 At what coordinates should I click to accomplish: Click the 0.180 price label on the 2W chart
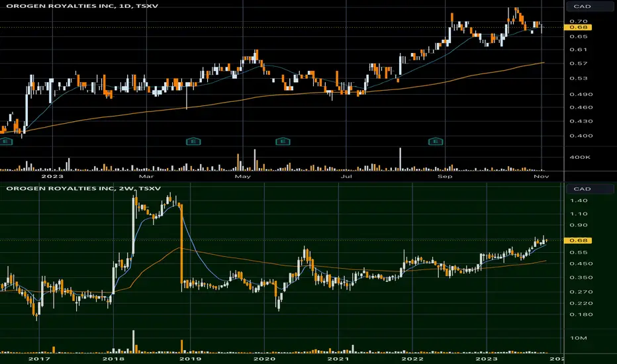[581, 315]
